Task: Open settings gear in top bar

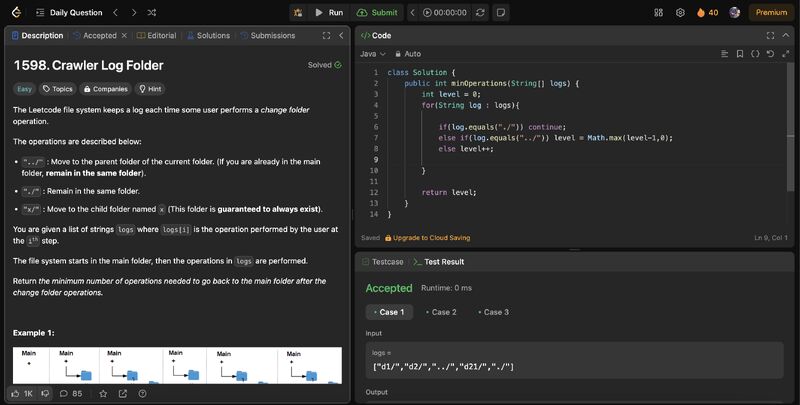Action: [680, 13]
